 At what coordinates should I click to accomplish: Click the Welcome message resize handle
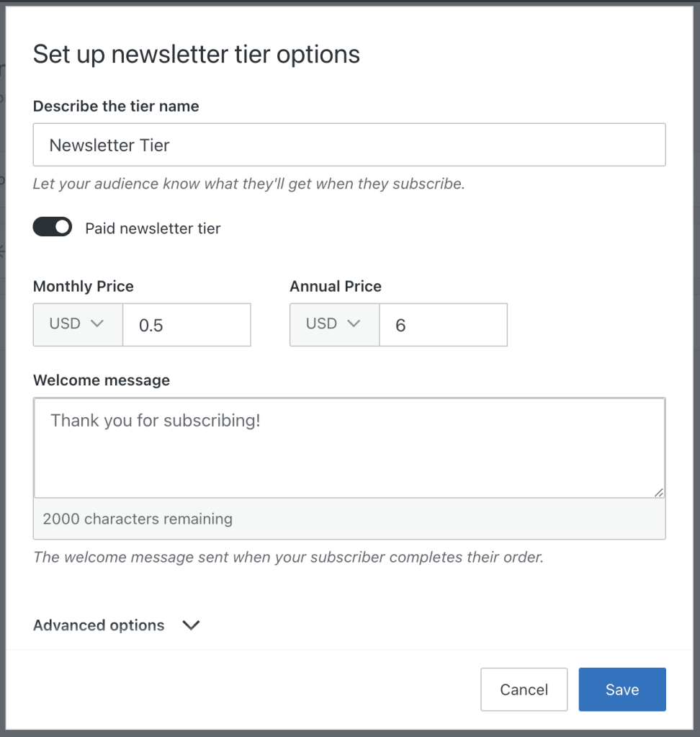[658, 492]
